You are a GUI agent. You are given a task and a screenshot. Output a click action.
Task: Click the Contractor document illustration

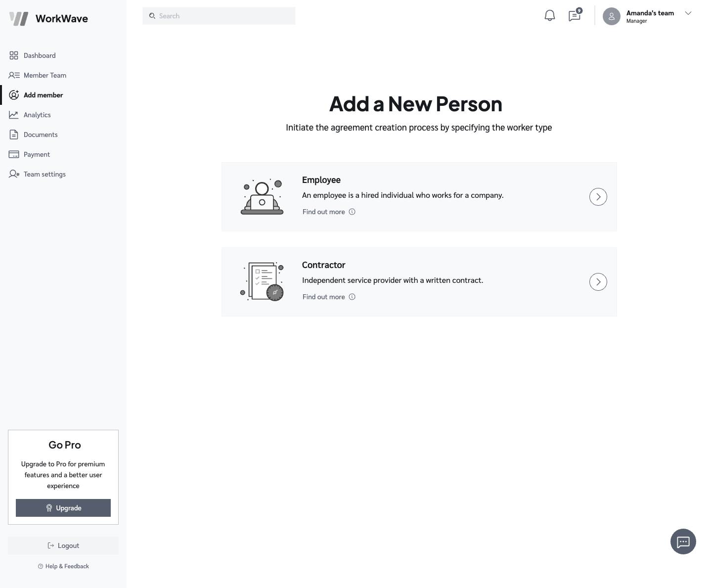262,282
